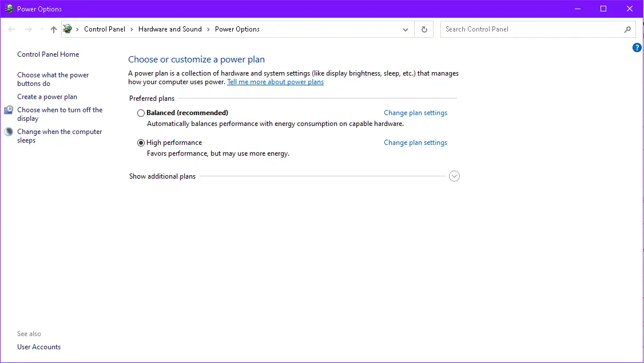The height and width of the screenshot is (363, 644).
Task: Open Help via the blue question mark
Action: [x=637, y=48]
